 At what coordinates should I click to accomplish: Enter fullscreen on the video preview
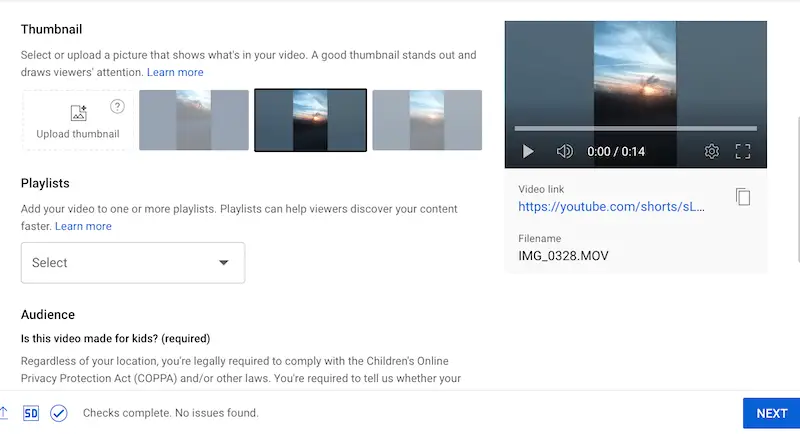[x=743, y=152]
